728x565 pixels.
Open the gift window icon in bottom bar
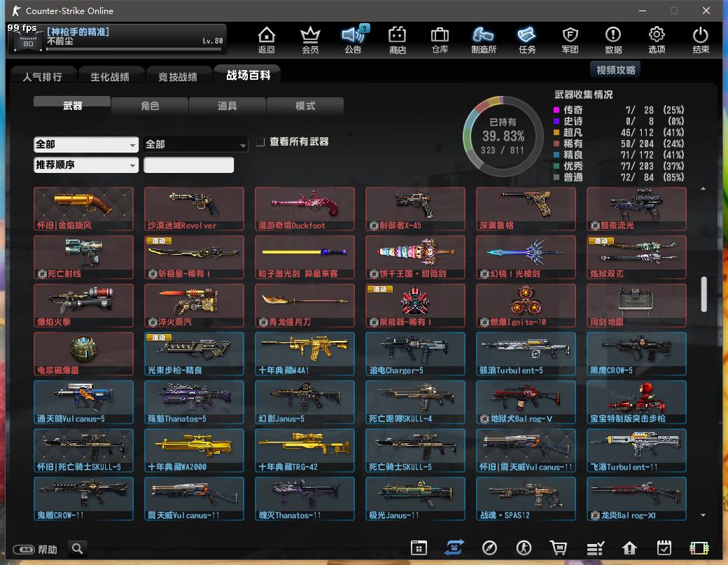pyautogui.click(x=419, y=547)
